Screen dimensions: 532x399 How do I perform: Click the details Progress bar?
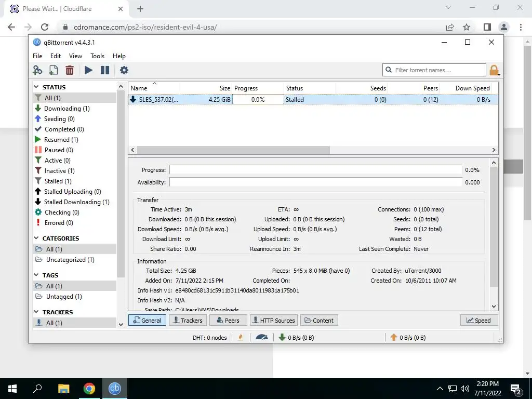pyautogui.click(x=316, y=170)
